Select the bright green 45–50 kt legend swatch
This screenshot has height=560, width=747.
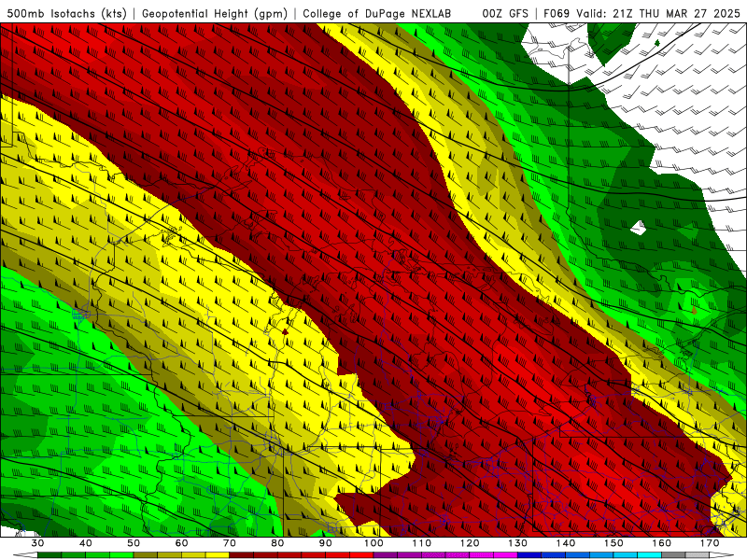[121, 554]
